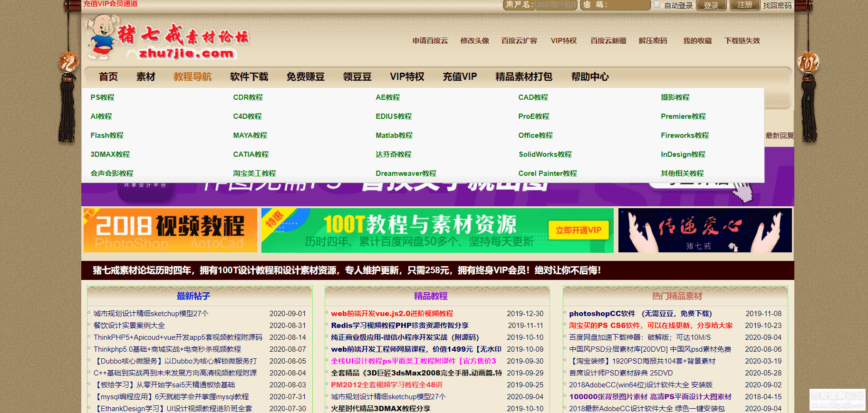Open 帮助中心 in the main navigation

[589, 77]
